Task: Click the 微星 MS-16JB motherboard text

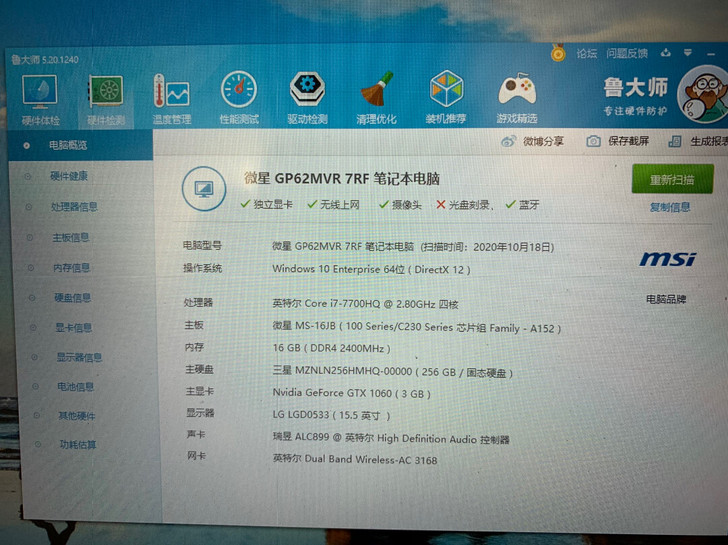Action: 416,327
